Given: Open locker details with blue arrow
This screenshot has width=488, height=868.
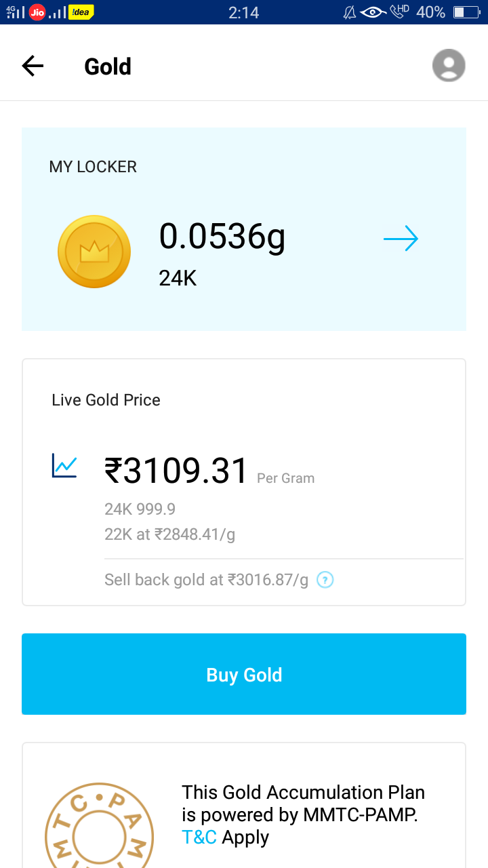Looking at the screenshot, I should pyautogui.click(x=401, y=239).
